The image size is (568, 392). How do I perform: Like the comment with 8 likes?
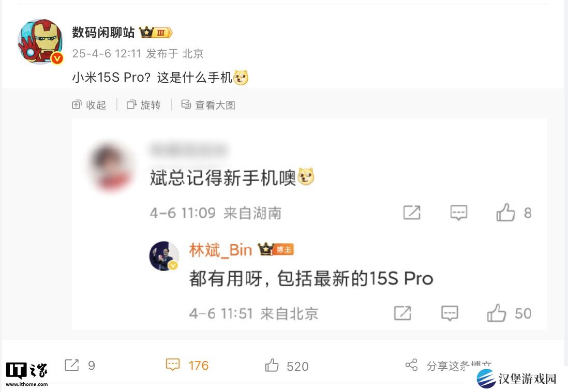click(x=513, y=213)
